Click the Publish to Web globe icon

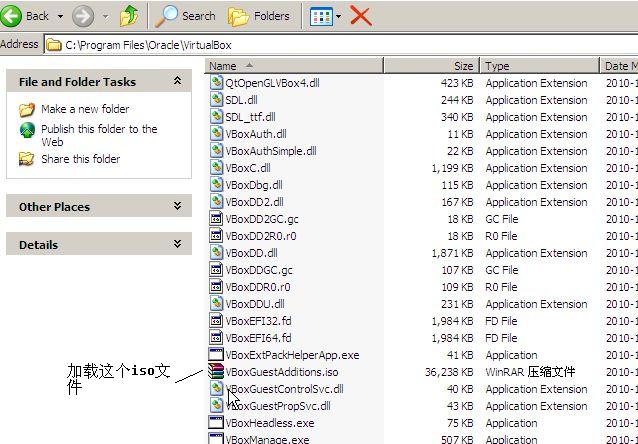coord(27,130)
